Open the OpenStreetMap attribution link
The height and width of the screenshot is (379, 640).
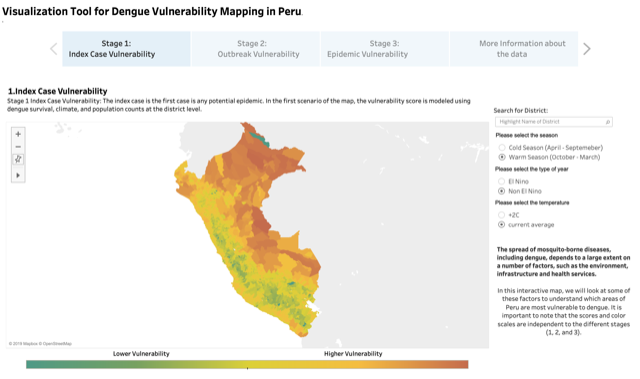click(60, 344)
